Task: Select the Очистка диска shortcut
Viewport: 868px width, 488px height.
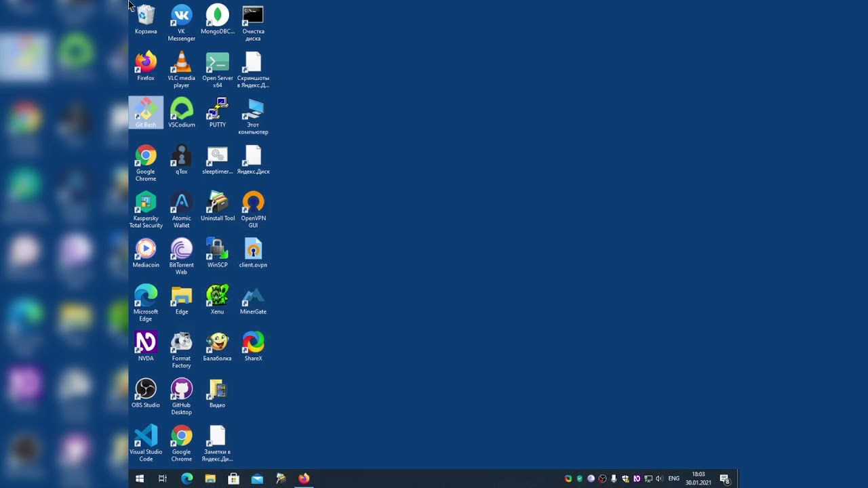Action: (x=253, y=23)
